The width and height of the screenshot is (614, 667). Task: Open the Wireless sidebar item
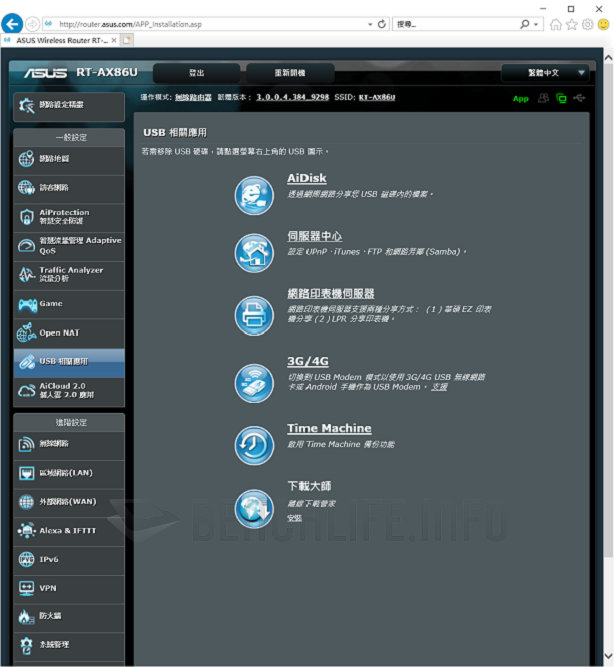point(69,444)
